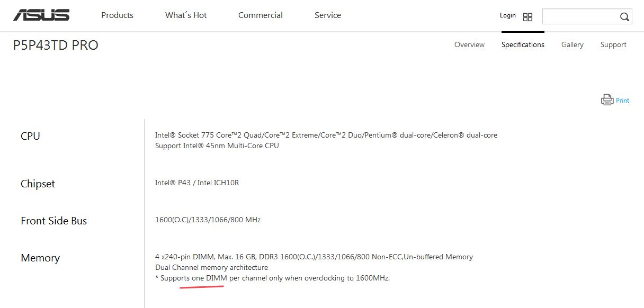Screen dimensions: 644x308
Task: Open the Commercial menu
Action: pos(261,15)
